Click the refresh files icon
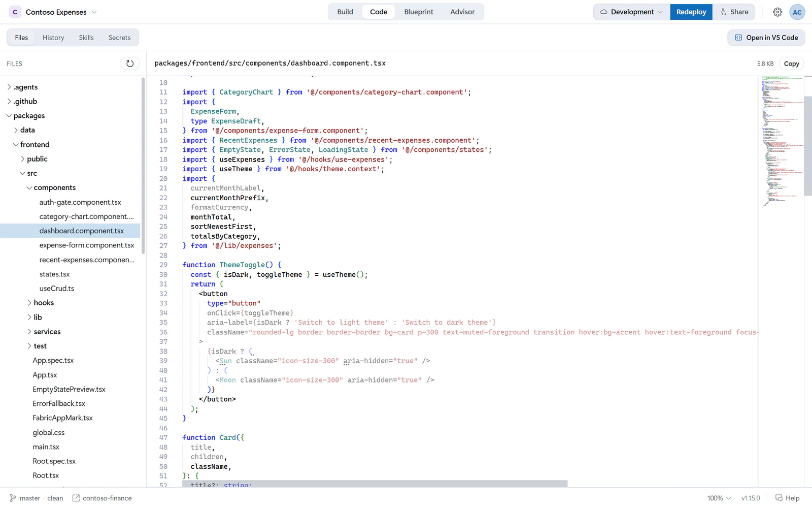812x508 pixels. [x=130, y=63]
